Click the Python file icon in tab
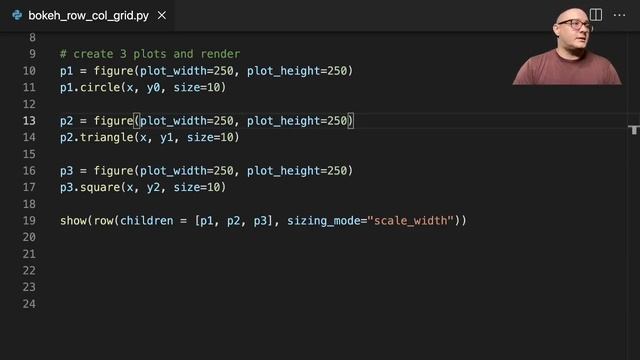Image resolution: width=640 pixels, height=360 pixels. click(x=17, y=16)
